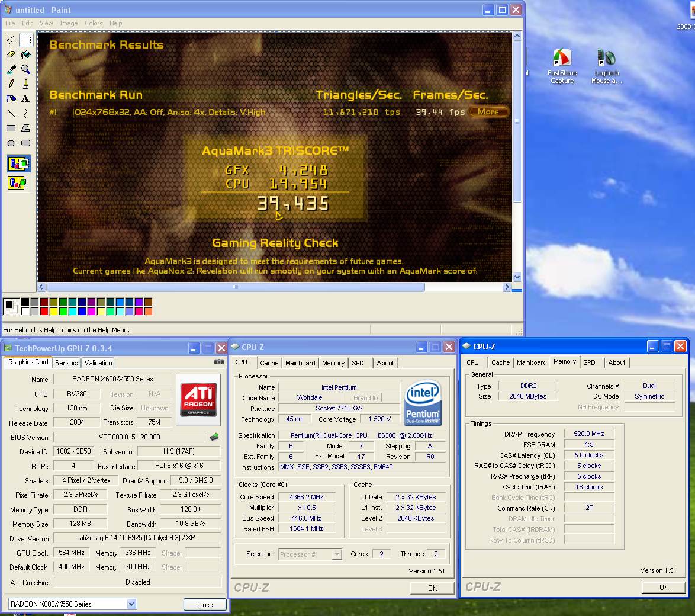The width and height of the screenshot is (695, 616).
Task: Switch to the Validation tab in GPU-Z
Action: coord(98,362)
